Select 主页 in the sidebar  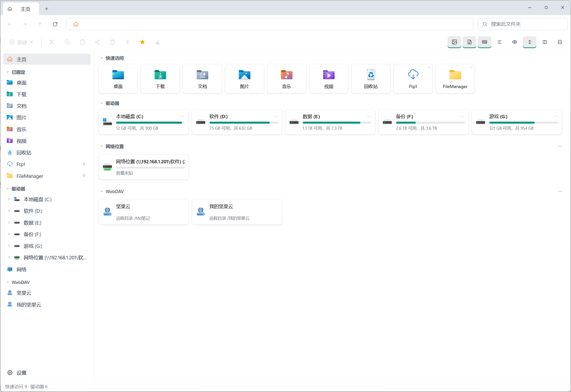[x=47, y=59]
